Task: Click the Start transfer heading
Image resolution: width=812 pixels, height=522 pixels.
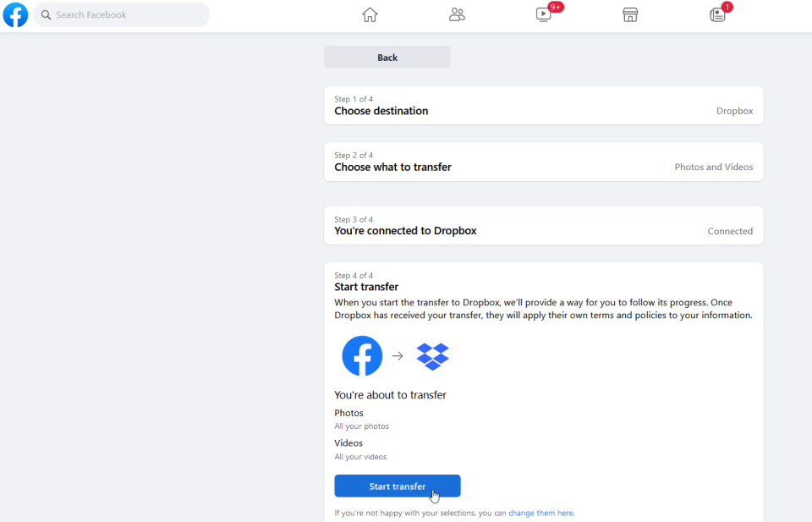Action: [366, 287]
